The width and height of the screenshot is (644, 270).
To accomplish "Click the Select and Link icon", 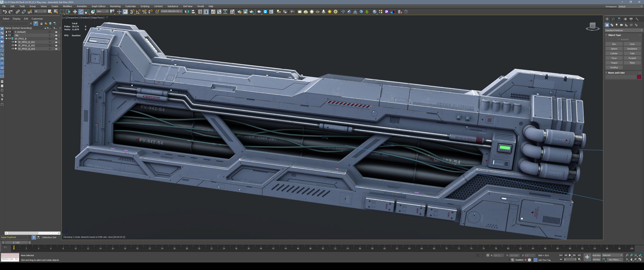I will (x=17, y=12).
